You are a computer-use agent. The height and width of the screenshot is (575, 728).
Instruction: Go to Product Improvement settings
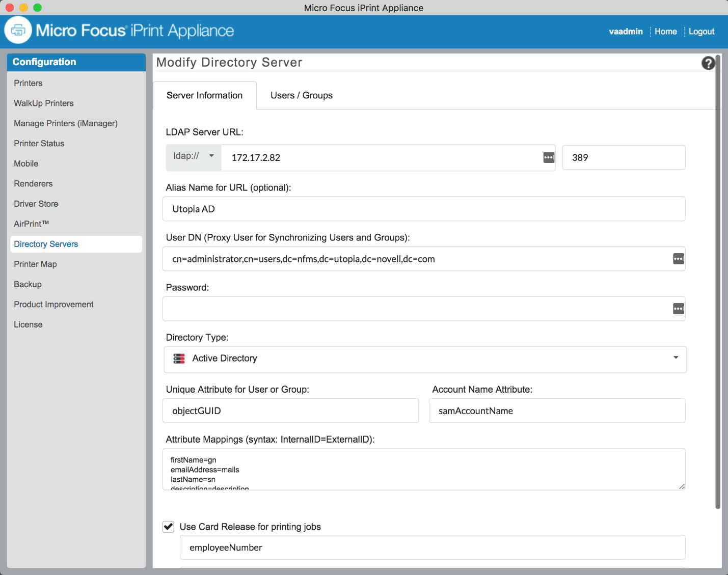(x=53, y=304)
